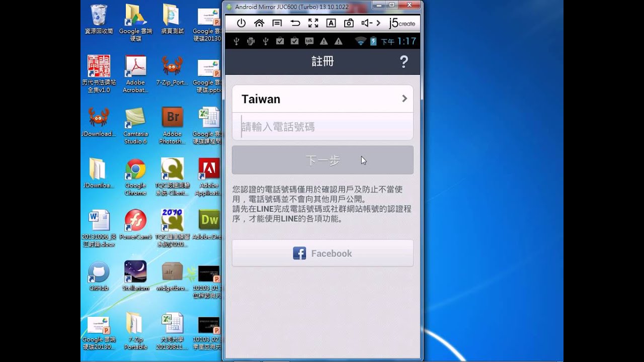The image size is (644, 362).
Task: Select the GitHub shortcut
Action: click(x=99, y=276)
